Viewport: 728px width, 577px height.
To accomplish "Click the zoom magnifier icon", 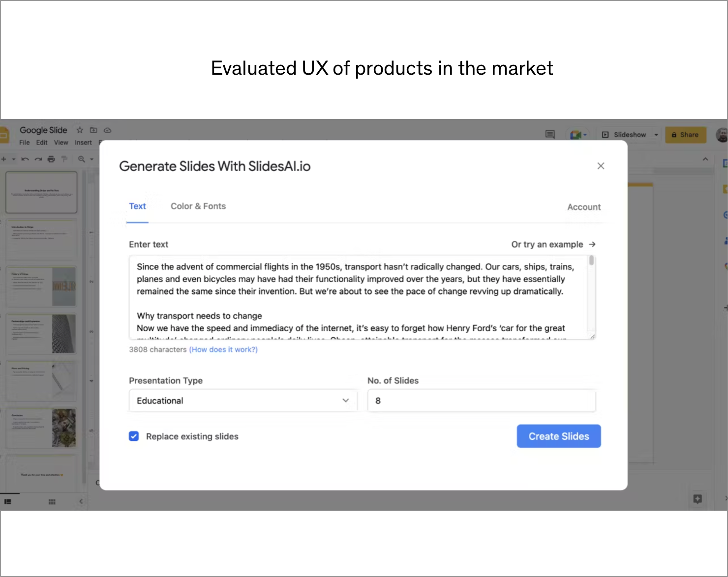I will point(82,159).
